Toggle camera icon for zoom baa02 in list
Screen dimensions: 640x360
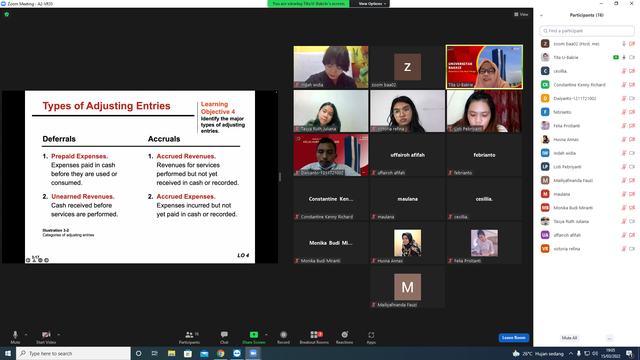click(632, 44)
